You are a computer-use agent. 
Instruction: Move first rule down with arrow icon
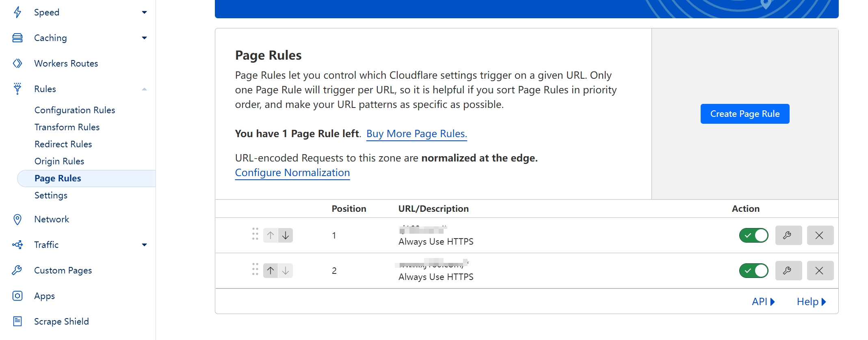[286, 235]
